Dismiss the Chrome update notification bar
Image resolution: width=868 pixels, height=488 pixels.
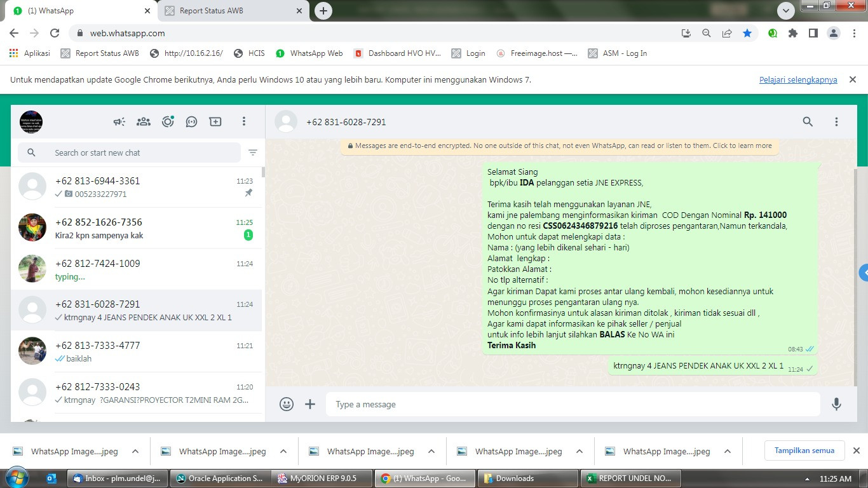(x=853, y=79)
